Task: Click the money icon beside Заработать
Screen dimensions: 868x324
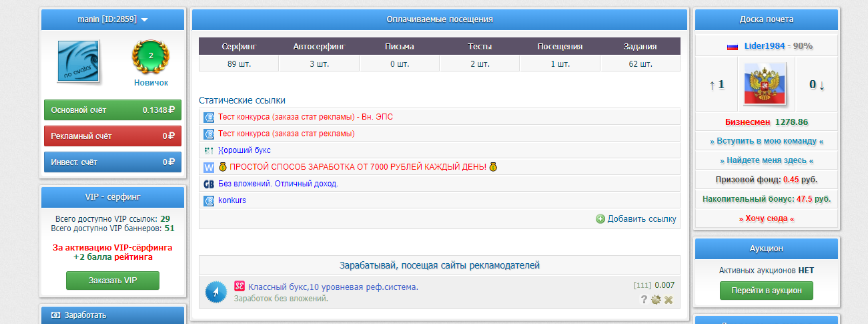Action: click(56, 315)
